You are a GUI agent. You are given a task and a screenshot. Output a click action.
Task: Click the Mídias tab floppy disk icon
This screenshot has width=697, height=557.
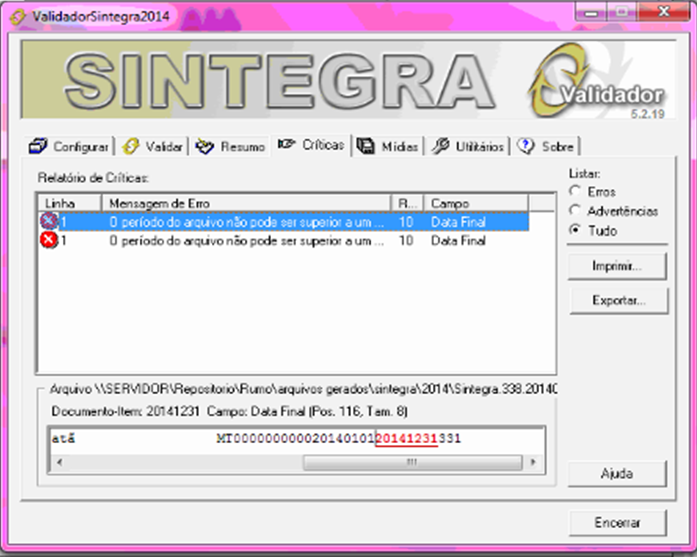[366, 146]
